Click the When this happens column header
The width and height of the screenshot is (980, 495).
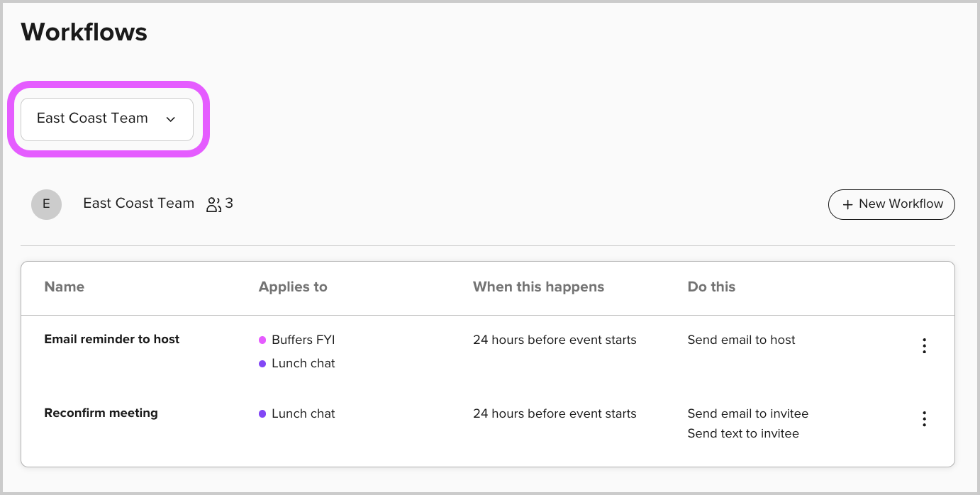(538, 287)
